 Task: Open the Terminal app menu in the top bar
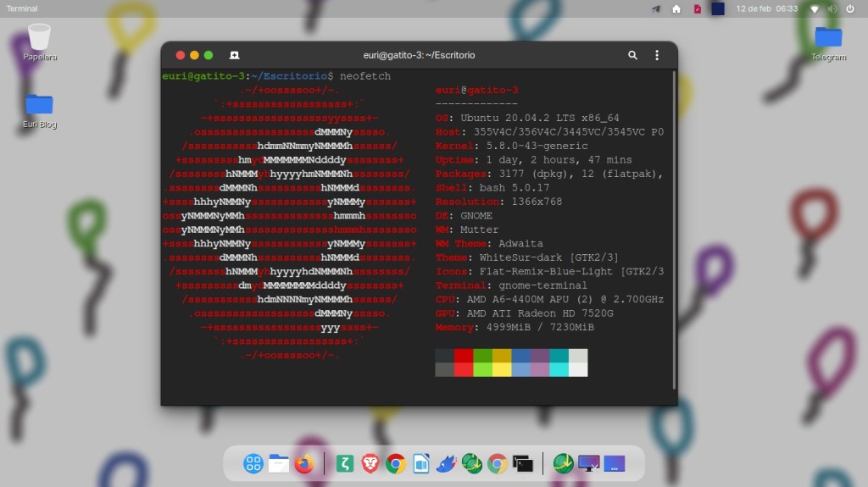click(22, 8)
